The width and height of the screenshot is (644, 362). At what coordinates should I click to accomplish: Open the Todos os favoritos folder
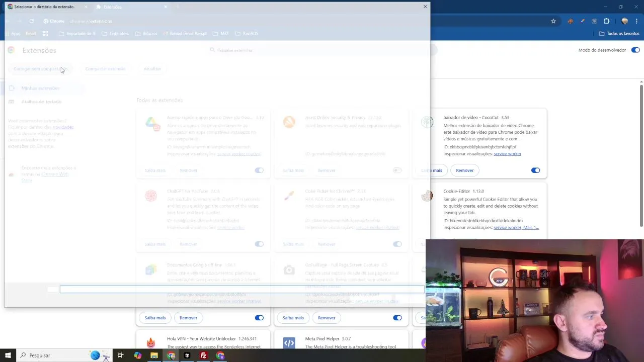pos(619,33)
